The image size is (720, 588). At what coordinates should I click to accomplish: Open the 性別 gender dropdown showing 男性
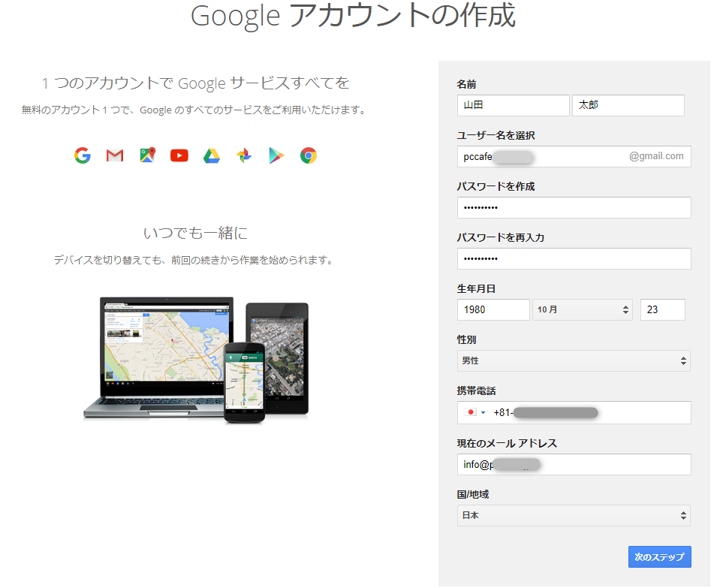(574, 360)
